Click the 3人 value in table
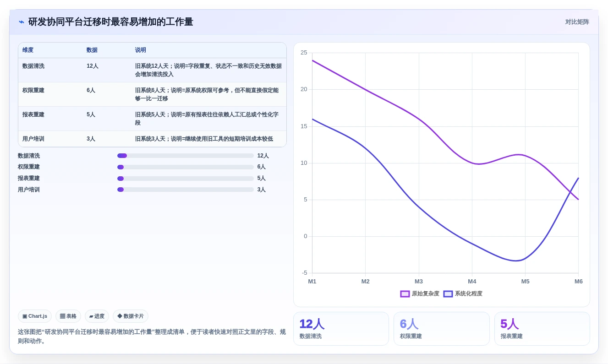 pos(91,139)
